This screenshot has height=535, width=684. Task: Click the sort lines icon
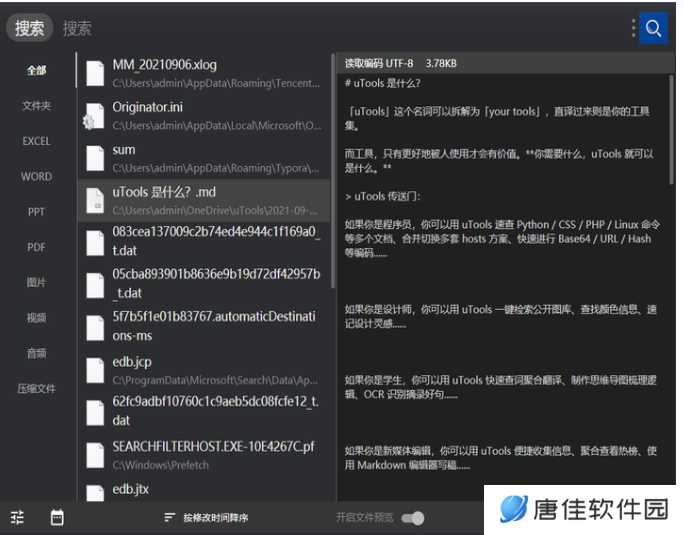coord(169,518)
